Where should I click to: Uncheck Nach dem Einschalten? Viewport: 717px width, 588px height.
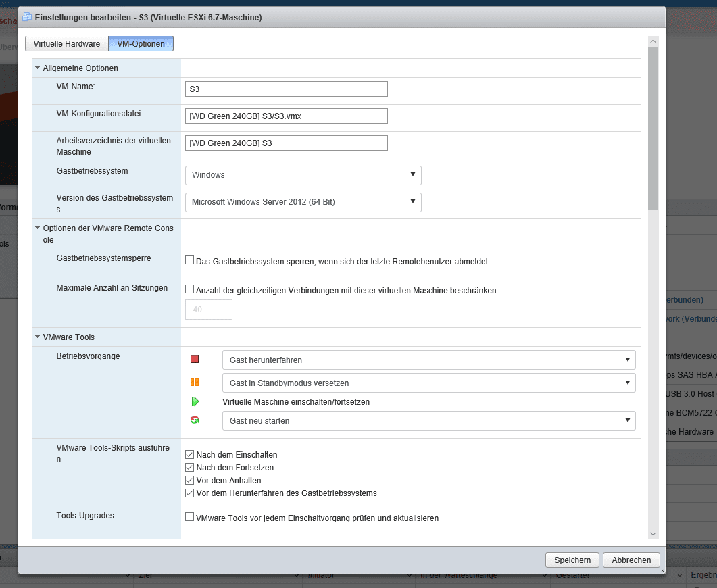[190, 455]
